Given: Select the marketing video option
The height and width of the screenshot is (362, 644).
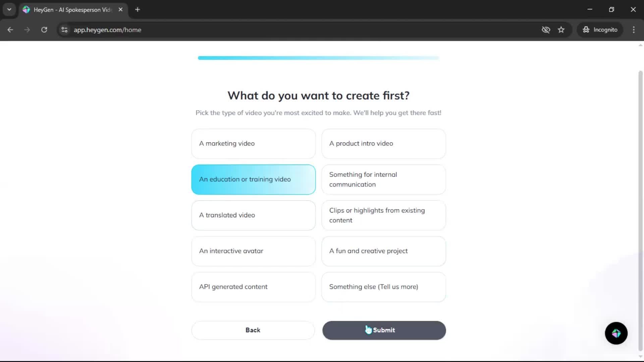Looking at the screenshot, I should [253, 143].
